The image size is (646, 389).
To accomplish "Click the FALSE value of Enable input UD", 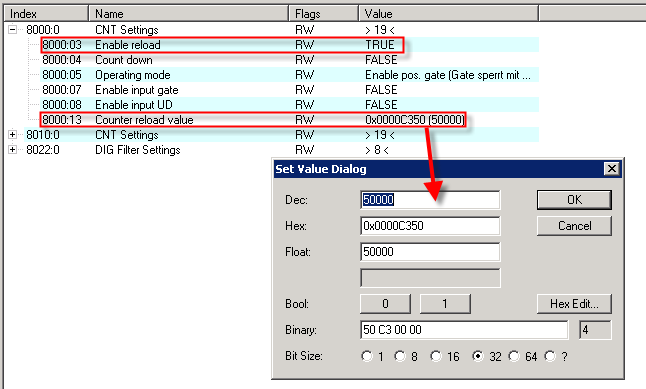I will click(381, 105).
